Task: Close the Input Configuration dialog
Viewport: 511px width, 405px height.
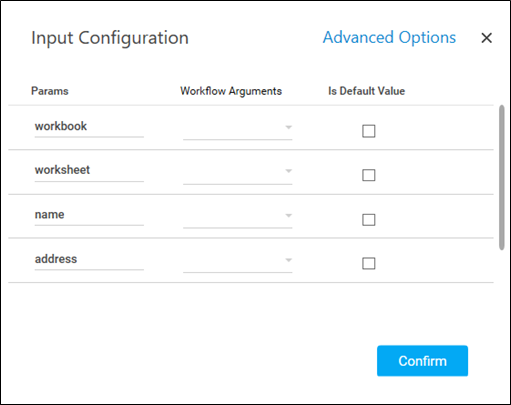Action: [486, 38]
